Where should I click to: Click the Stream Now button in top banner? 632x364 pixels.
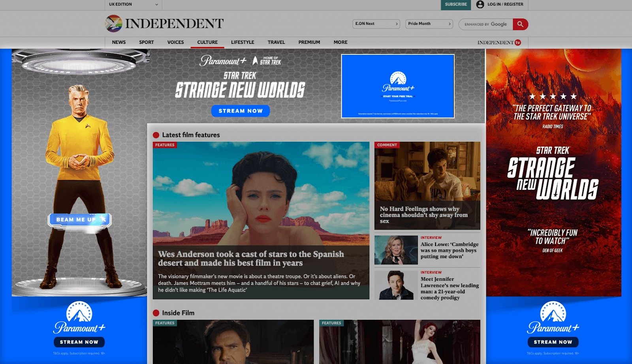241,111
